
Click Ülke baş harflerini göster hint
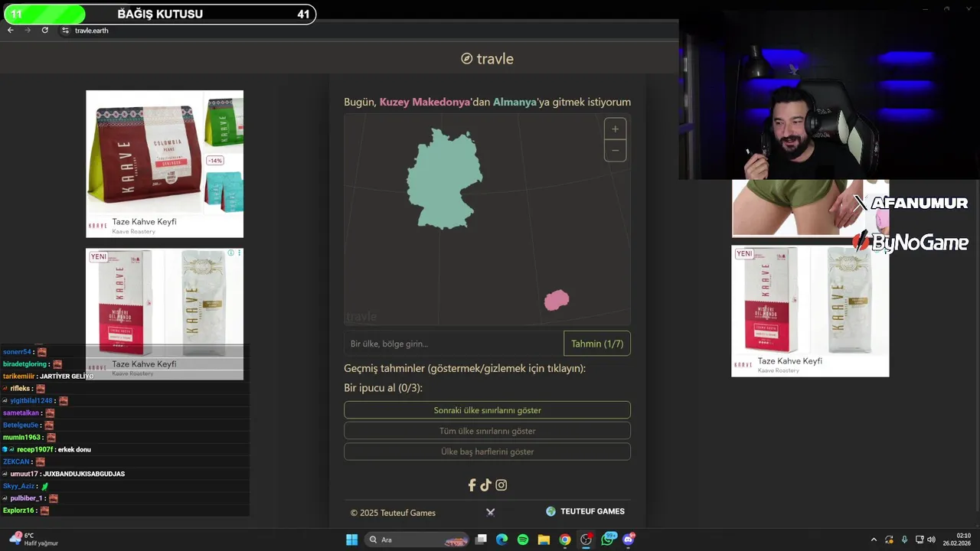[487, 452]
